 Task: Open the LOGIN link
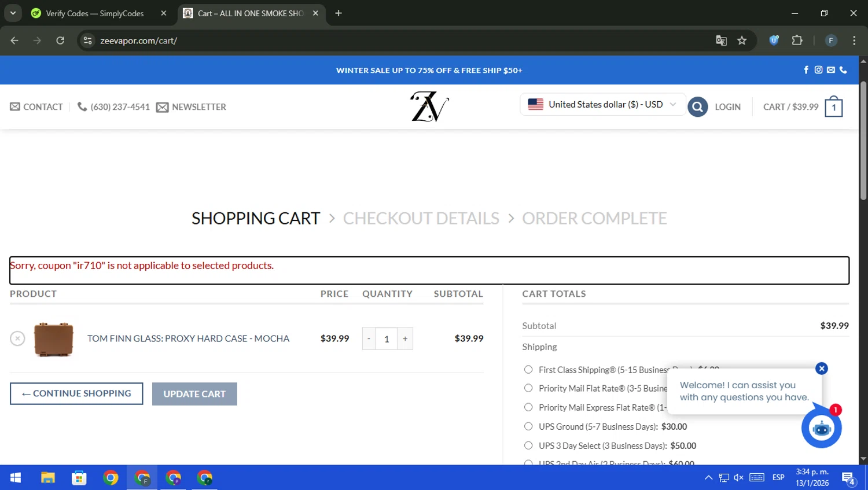tap(727, 107)
